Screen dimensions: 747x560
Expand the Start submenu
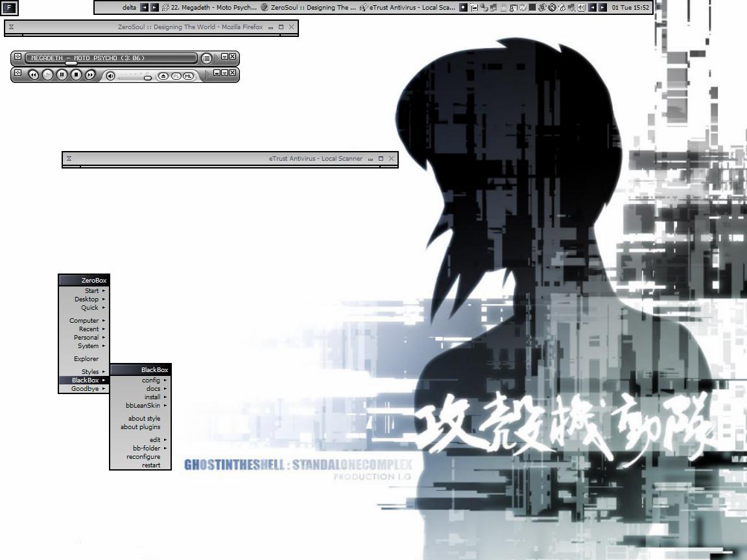tap(84, 290)
